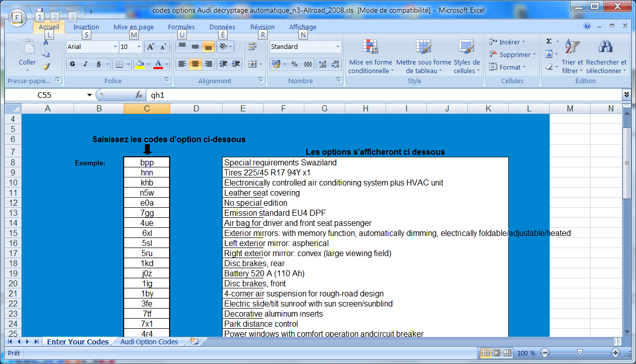The image size is (636, 364).
Task: Toggle bold G formatting
Action: click(73, 64)
